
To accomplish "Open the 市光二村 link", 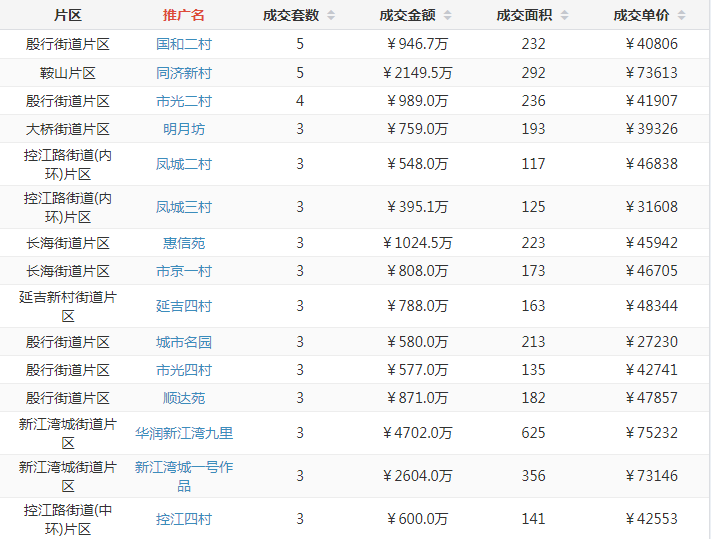I will (x=184, y=101).
